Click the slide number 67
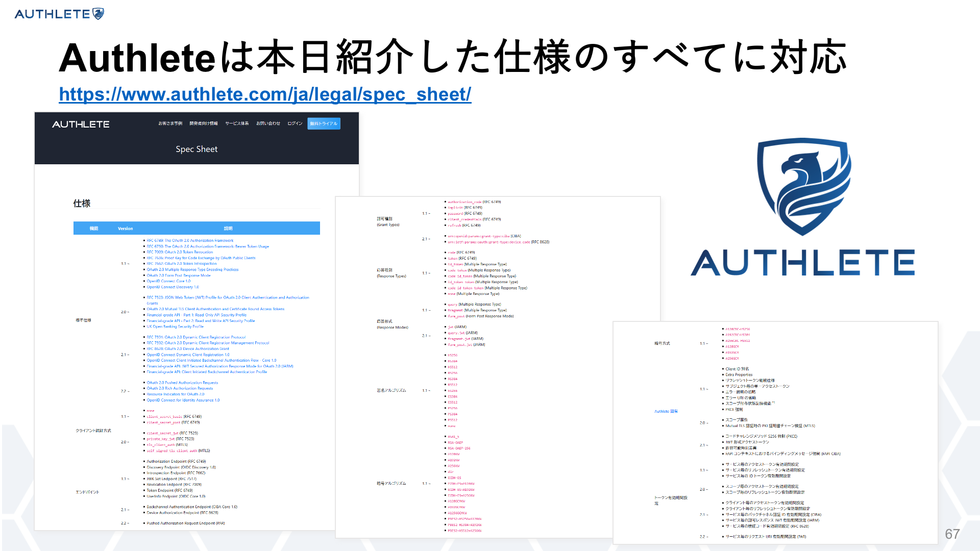Viewport: 980px width, 551px height. coord(952,534)
